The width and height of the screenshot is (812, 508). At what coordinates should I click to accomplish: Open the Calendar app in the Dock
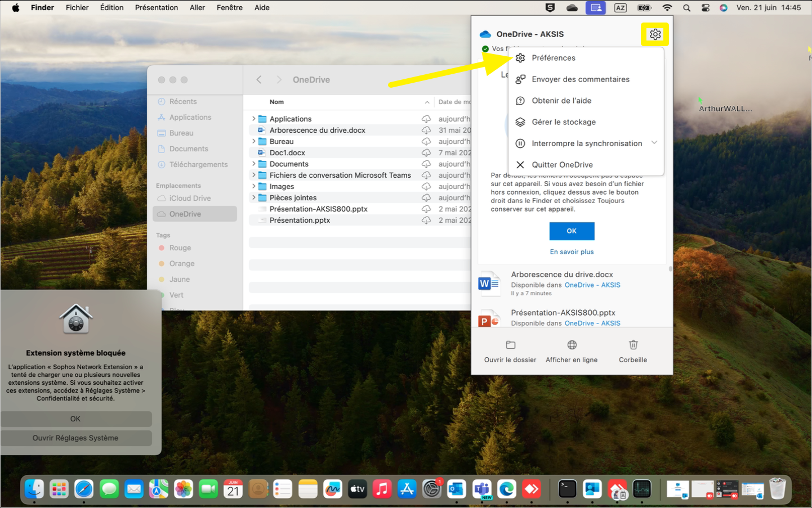pyautogui.click(x=233, y=489)
